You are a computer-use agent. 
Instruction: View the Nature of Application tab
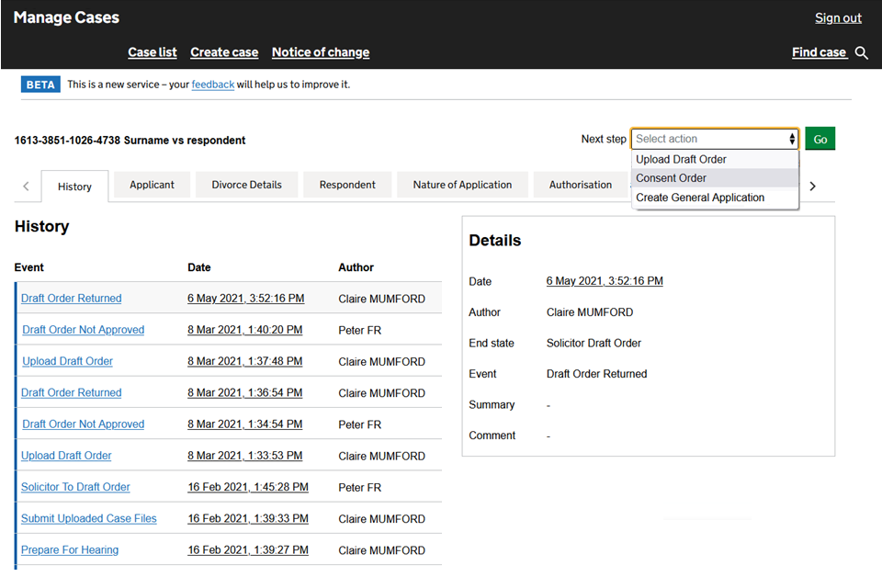click(462, 185)
